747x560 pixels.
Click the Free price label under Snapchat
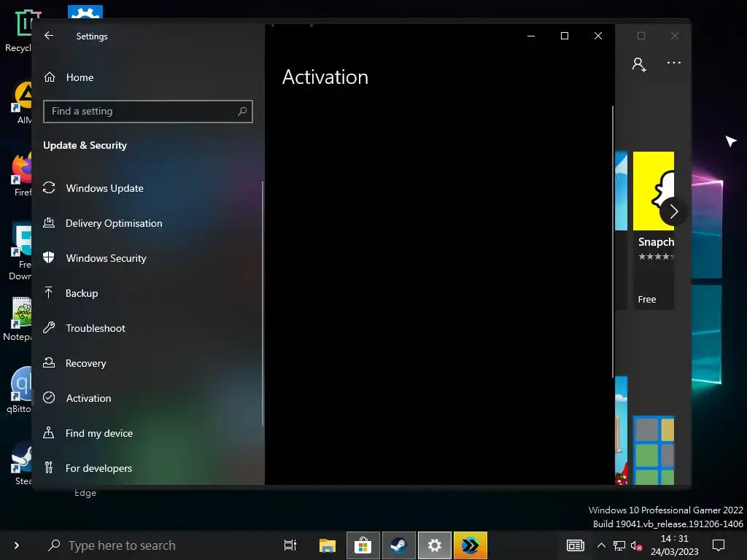pos(647,299)
